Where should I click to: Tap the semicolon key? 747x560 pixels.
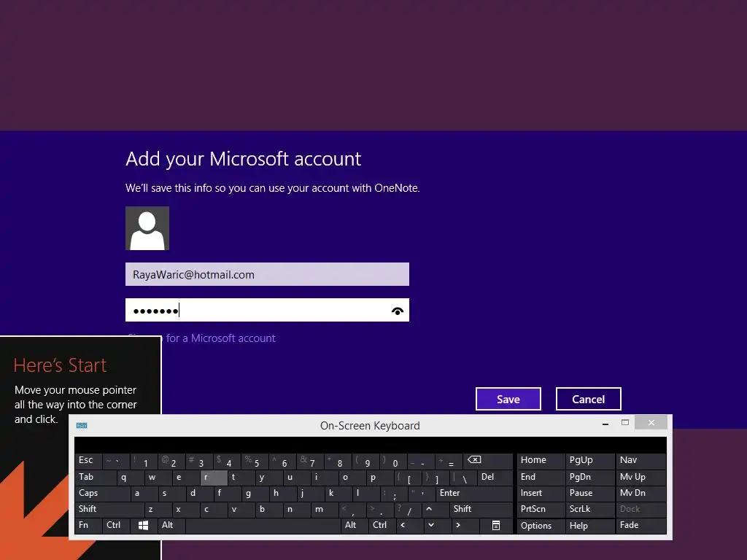[393, 494]
